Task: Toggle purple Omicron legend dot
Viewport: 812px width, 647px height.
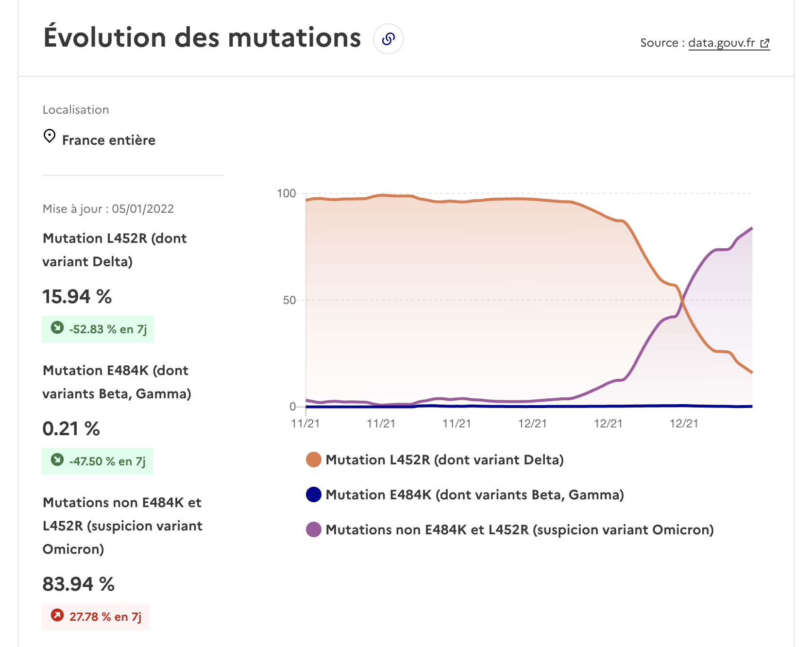Action: (x=314, y=529)
